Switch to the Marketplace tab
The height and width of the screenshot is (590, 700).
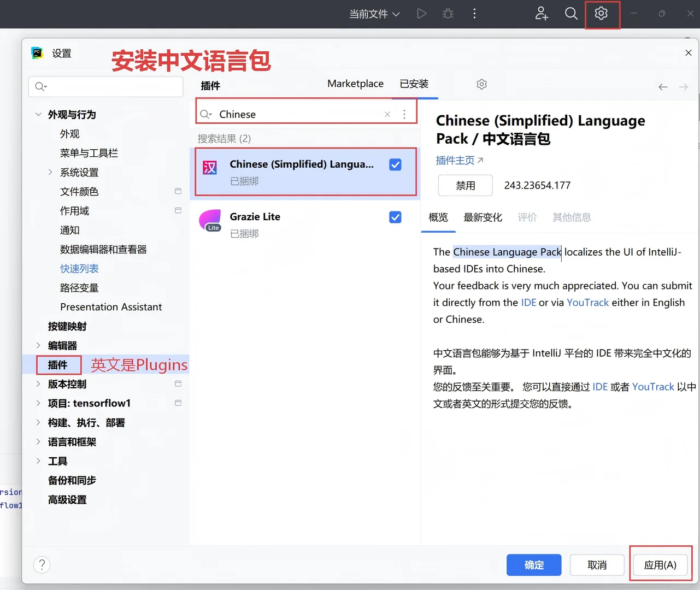tap(355, 84)
